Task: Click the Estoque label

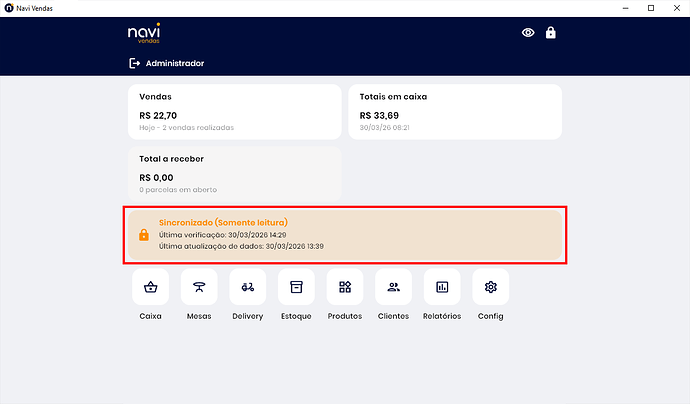Action: point(296,316)
